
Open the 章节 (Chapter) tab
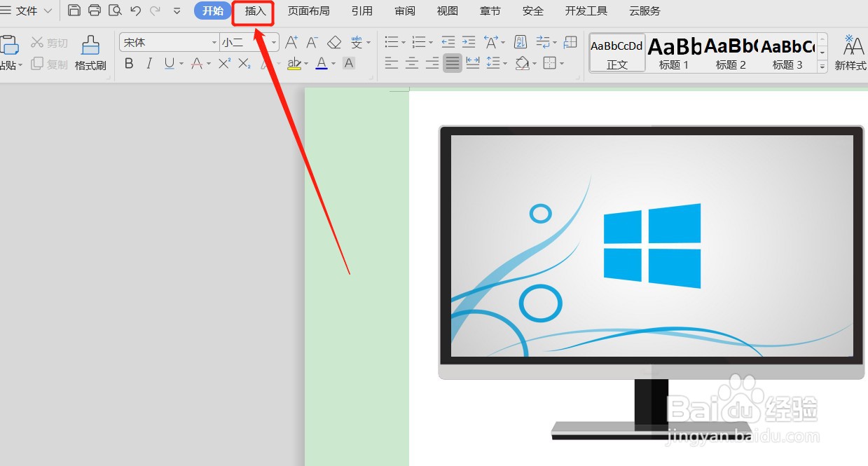pos(490,11)
